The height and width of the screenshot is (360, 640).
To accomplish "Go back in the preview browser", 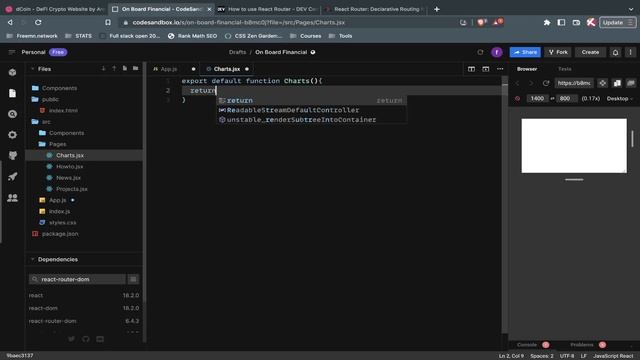I will coord(518,83).
